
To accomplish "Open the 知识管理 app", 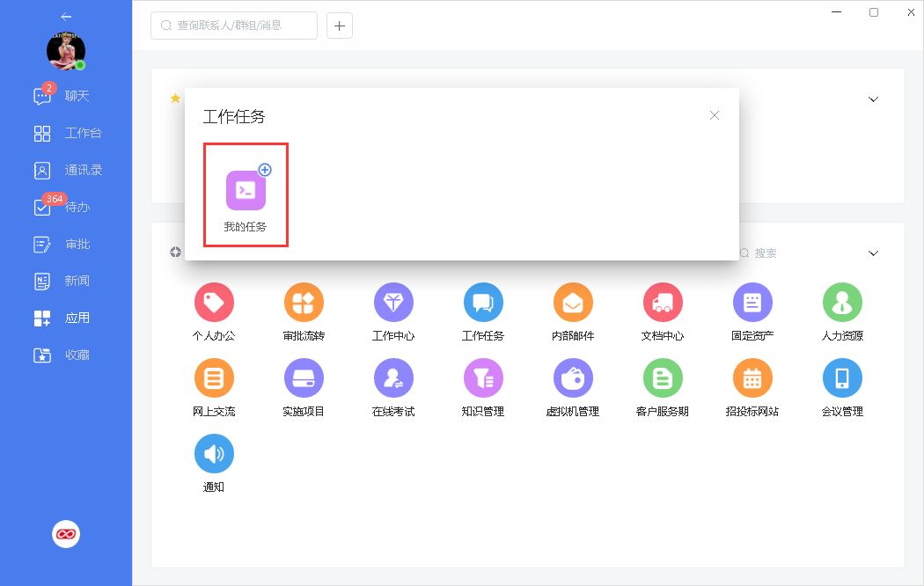I will [x=483, y=379].
